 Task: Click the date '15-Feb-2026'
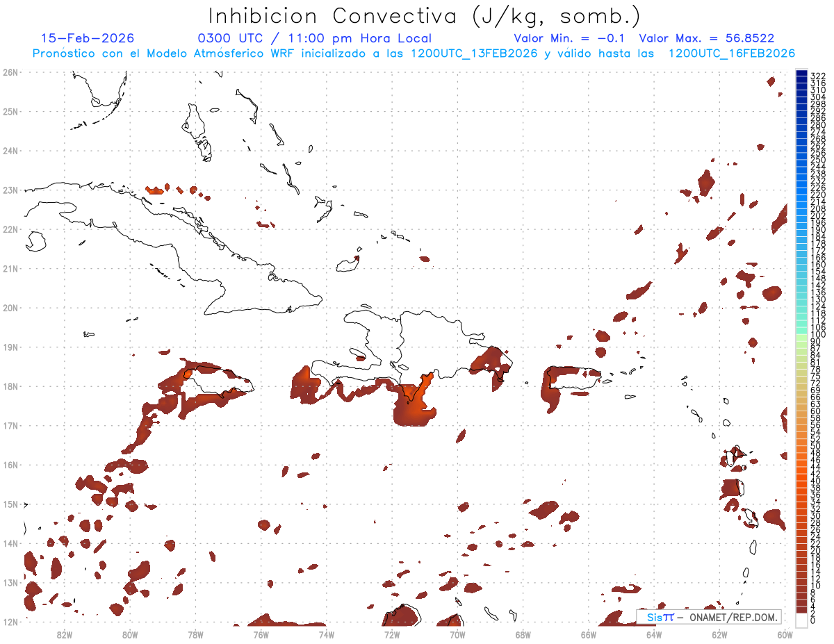[x=88, y=39]
